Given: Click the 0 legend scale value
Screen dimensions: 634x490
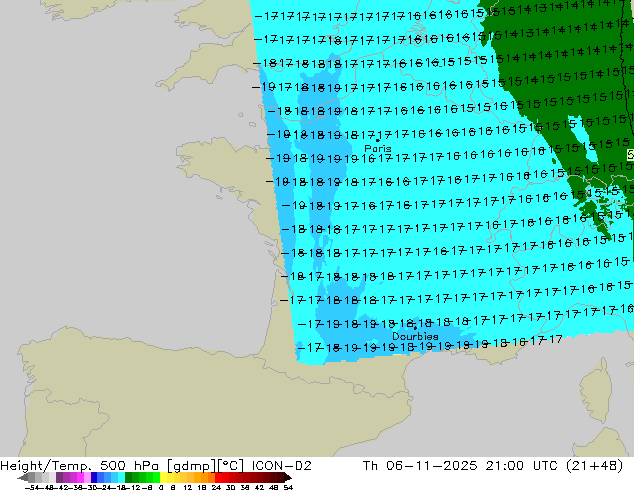Looking at the screenshot, I should [x=161, y=487].
